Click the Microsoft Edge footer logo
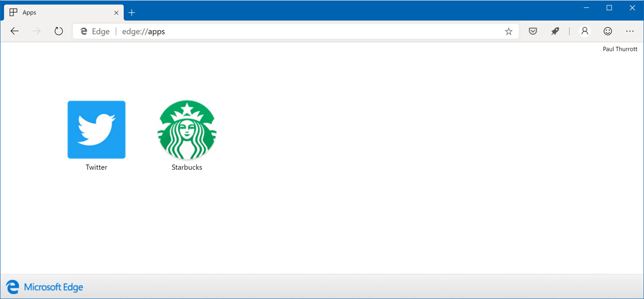Image resolution: width=644 pixels, height=299 pixels. click(45, 287)
